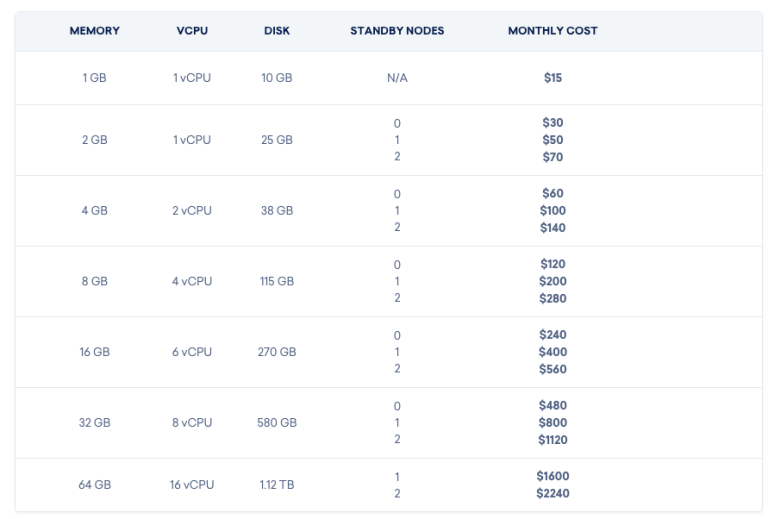Viewport: 768px width, 519px height.
Task: Select the N/A standby nodes cell
Action: click(397, 78)
